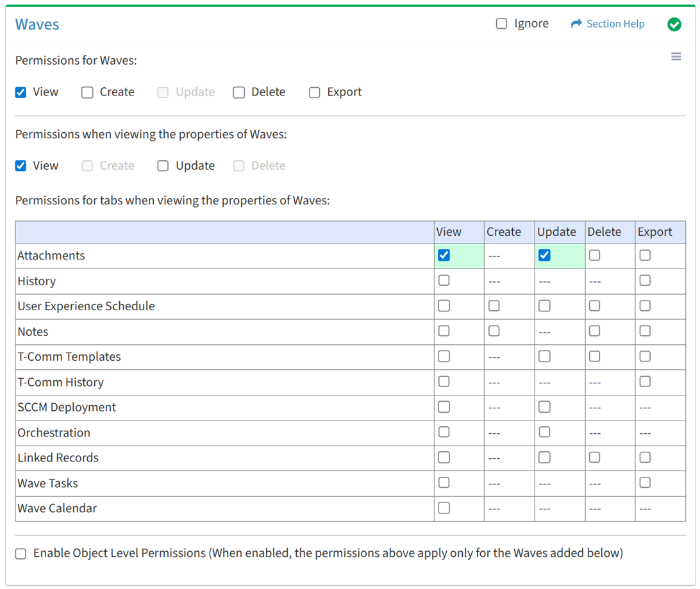700x589 pixels.
Task: Click the green checkmark status icon
Action: pos(674,24)
